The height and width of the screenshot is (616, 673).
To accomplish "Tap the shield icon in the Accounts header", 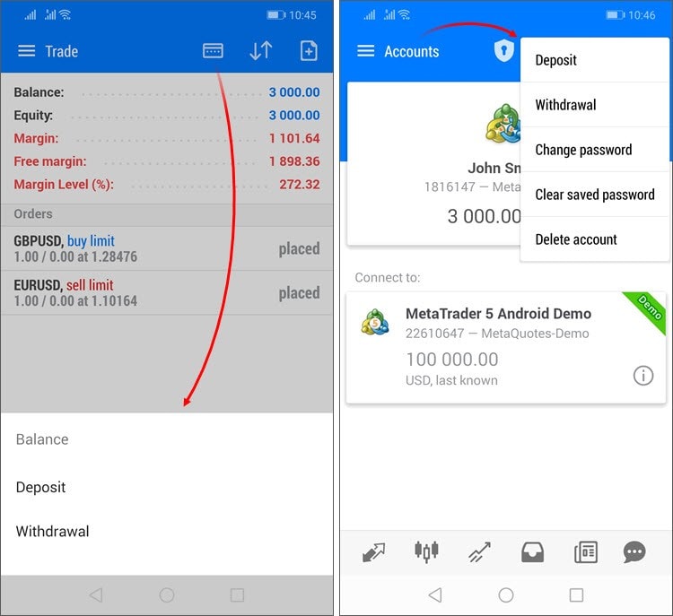I will [503, 50].
